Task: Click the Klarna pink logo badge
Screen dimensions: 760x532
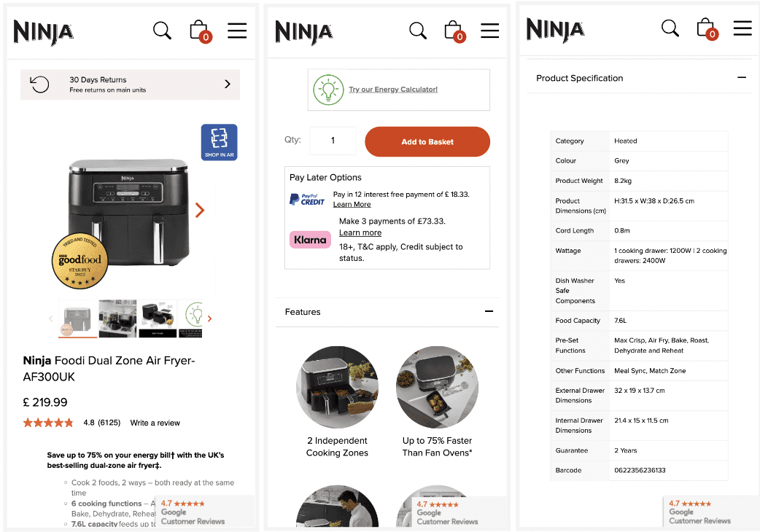Action: coord(310,240)
